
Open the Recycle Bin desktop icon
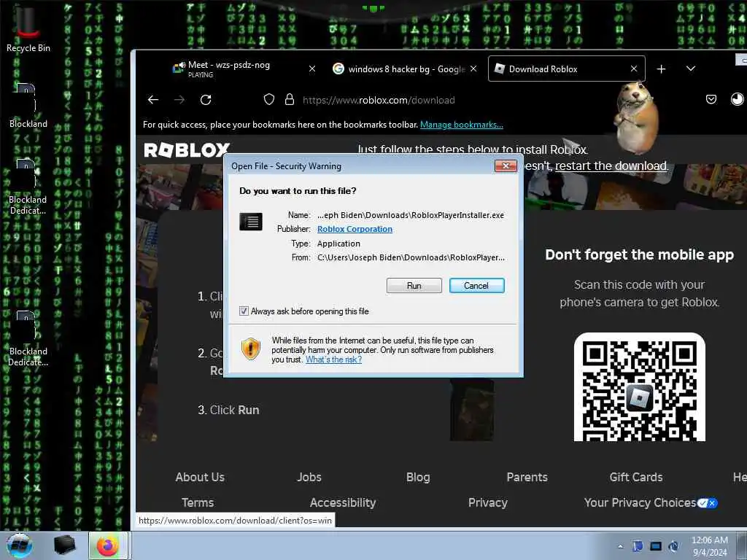(28, 28)
